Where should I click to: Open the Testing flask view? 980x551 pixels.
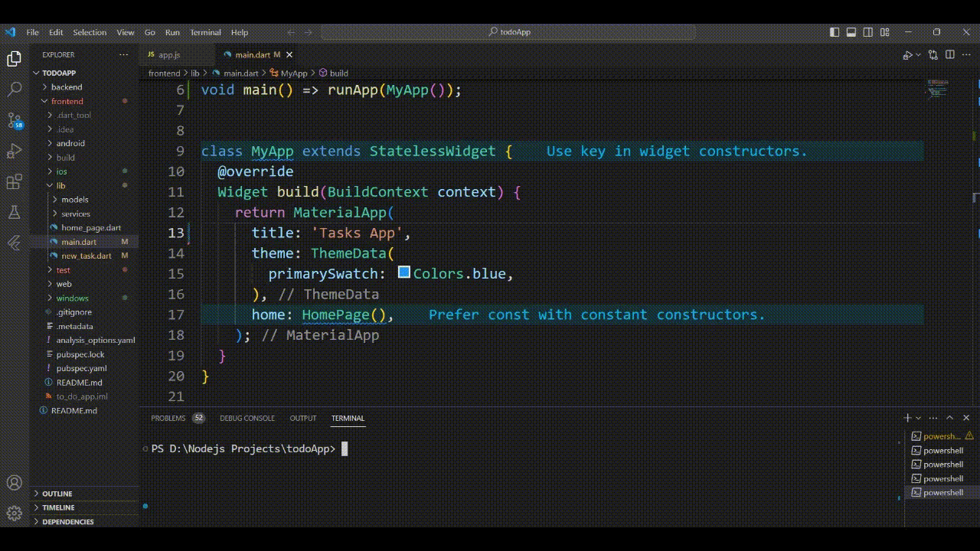point(14,213)
